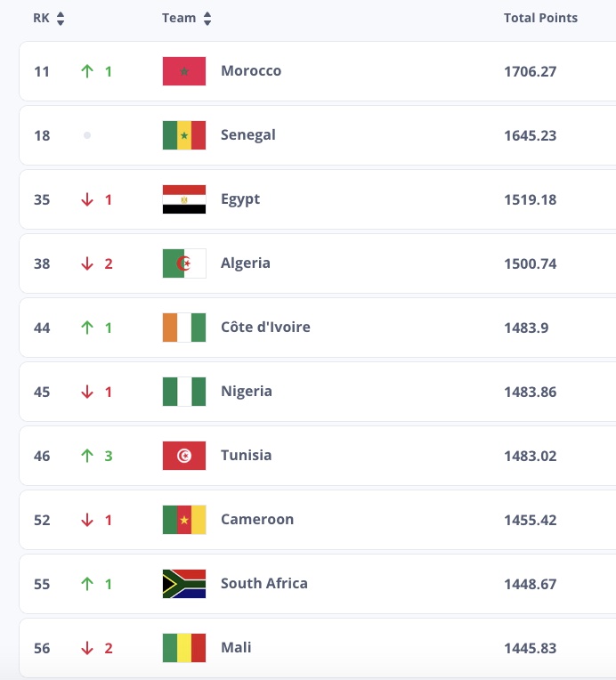Click Algeria's red down arrow indicator
The image size is (616, 680).
[87, 263]
